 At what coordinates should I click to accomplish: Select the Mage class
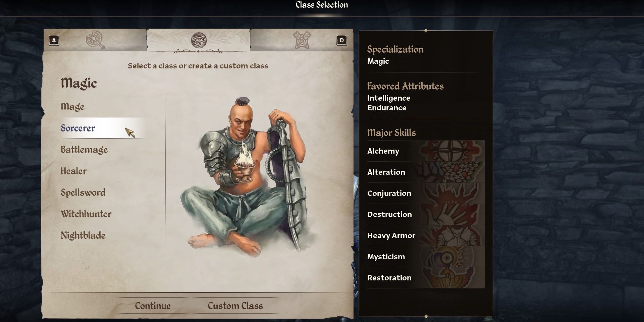pyautogui.click(x=72, y=107)
